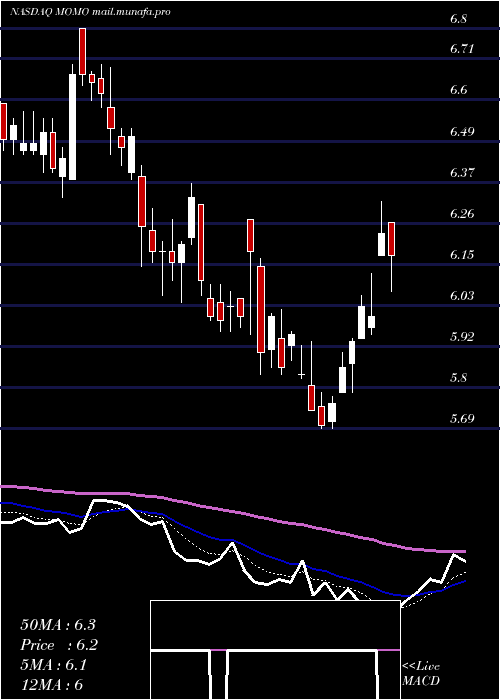Click the 6.03 price axis label

(462, 295)
